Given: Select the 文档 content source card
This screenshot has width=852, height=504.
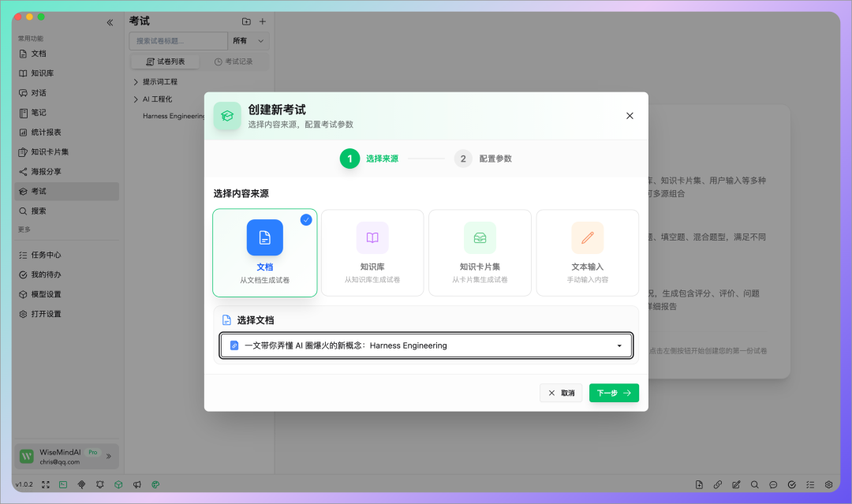Looking at the screenshot, I should click(x=264, y=252).
